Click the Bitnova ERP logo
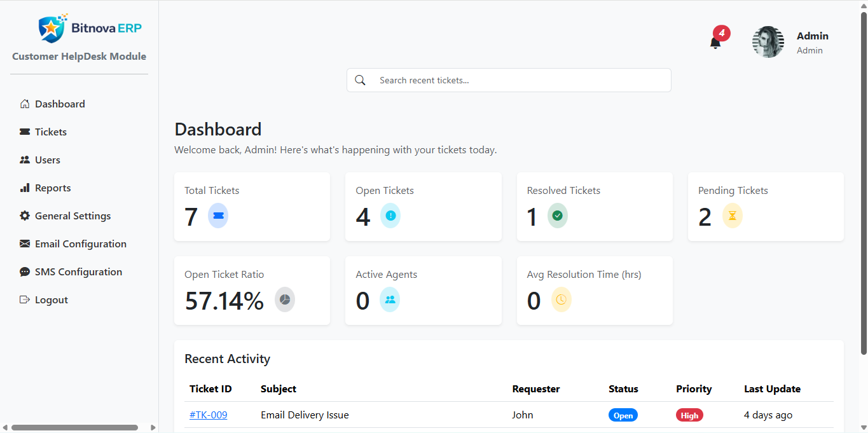868x433 pixels. pyautogui.click(x=90, y=28)
